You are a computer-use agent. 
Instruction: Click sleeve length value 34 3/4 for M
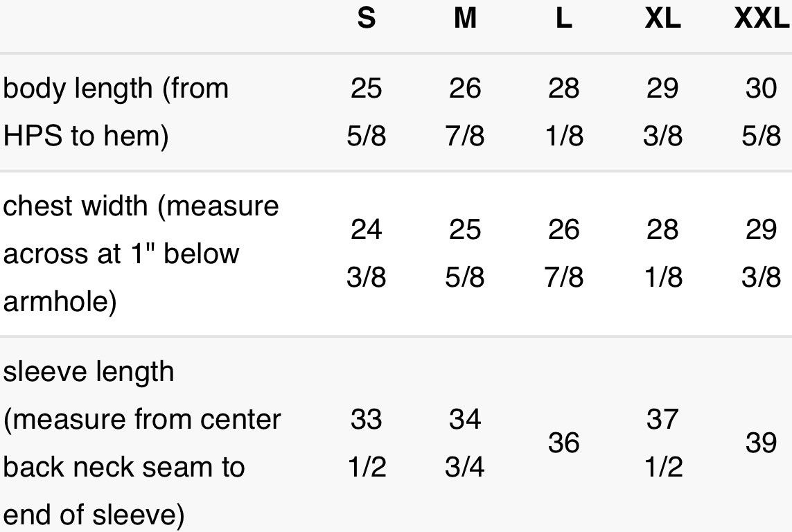465,443
